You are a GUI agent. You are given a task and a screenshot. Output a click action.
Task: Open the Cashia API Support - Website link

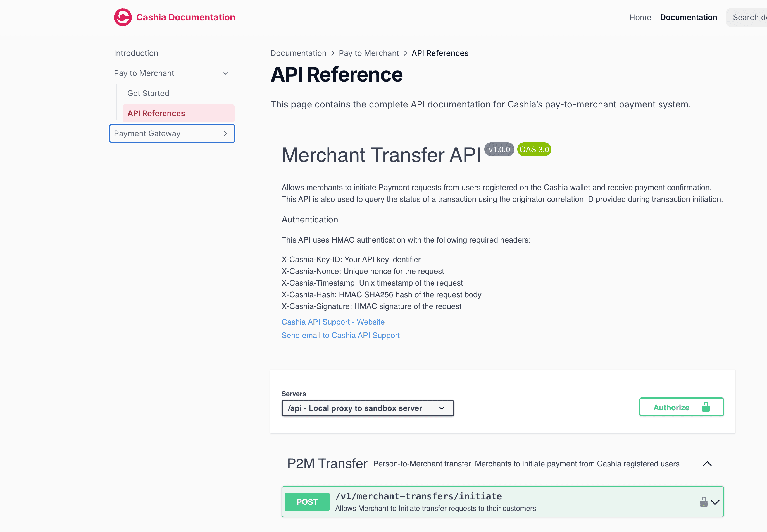click(333, 322)
